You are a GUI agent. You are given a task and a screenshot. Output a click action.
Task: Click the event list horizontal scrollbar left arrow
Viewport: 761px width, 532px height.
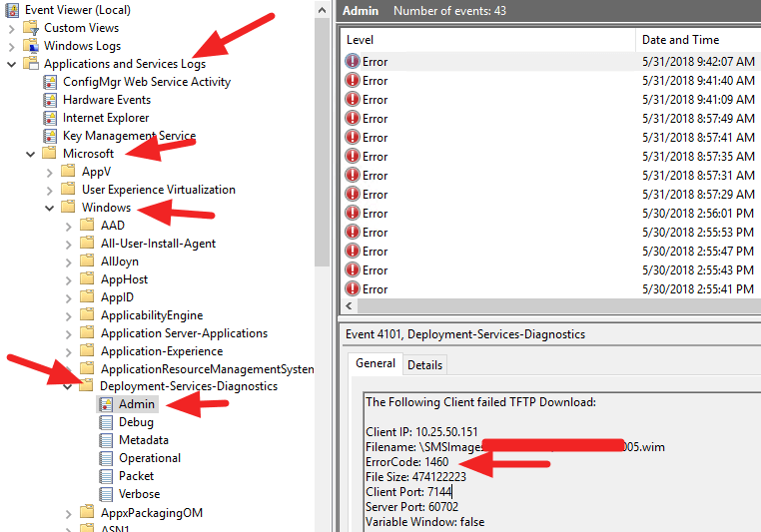click(350, 305)
